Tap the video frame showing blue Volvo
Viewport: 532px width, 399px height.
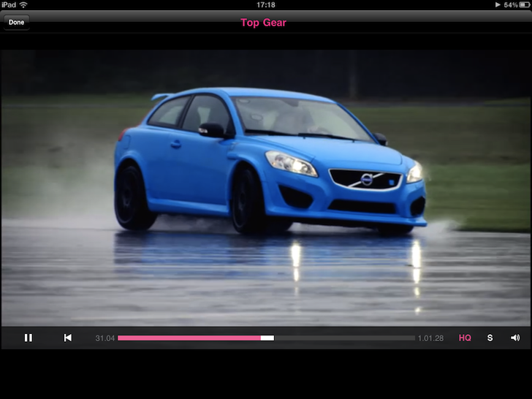[266, 188]
